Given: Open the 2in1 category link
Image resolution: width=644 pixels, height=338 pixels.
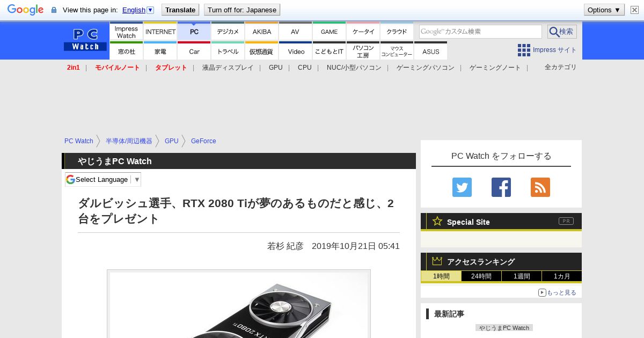Looking at the screenshot, I should point(74,68).
